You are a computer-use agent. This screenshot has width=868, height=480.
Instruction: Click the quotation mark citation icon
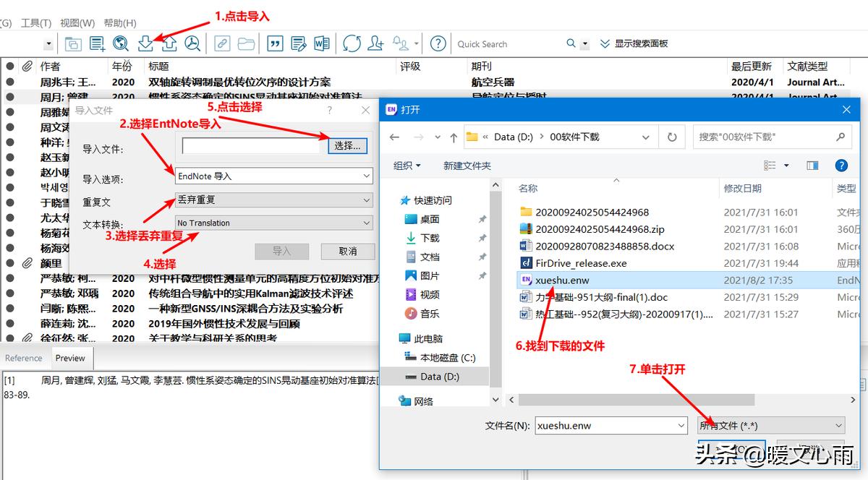click(275, 43)
